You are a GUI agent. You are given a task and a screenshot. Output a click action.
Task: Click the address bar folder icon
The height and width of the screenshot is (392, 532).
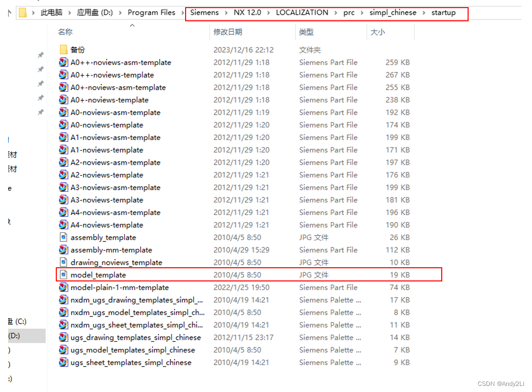coord(23,13)
